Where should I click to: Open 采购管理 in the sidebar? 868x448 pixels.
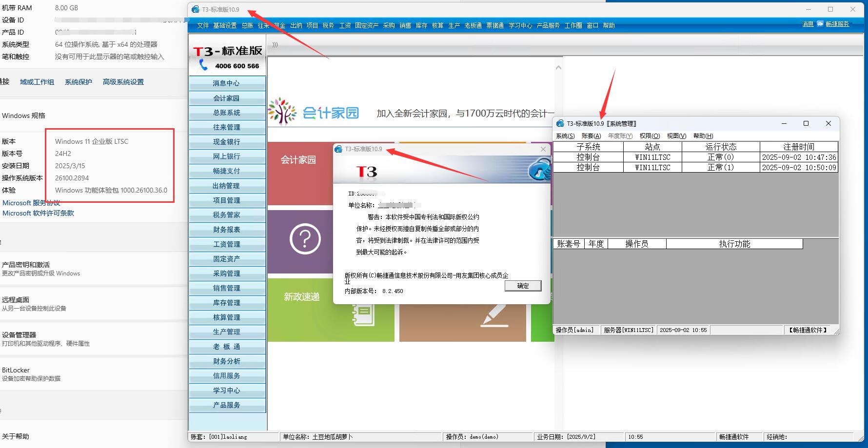tap(227, 273)
